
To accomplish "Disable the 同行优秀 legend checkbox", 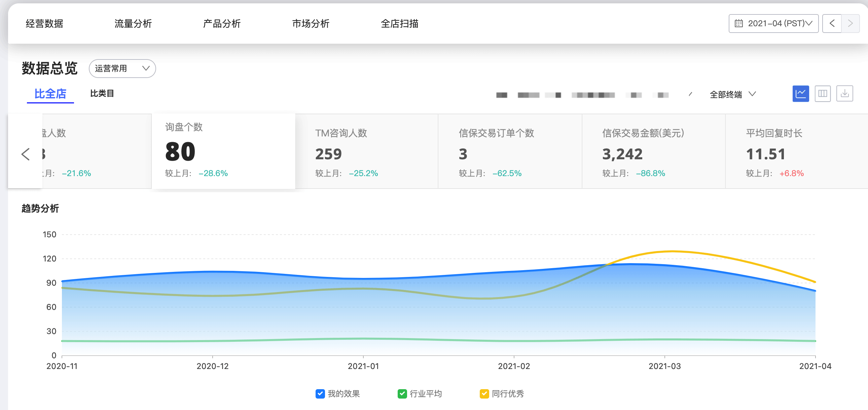I will click(484, 394).
